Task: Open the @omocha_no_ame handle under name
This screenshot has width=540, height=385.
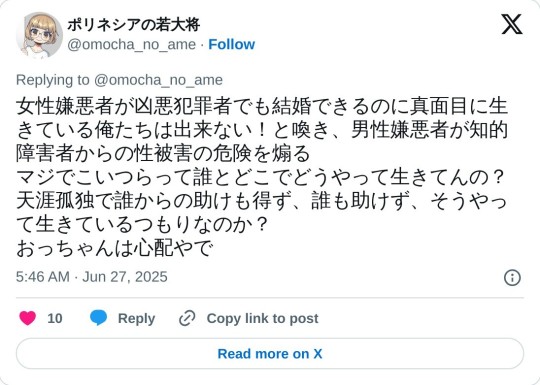Action: pos(132,44)
